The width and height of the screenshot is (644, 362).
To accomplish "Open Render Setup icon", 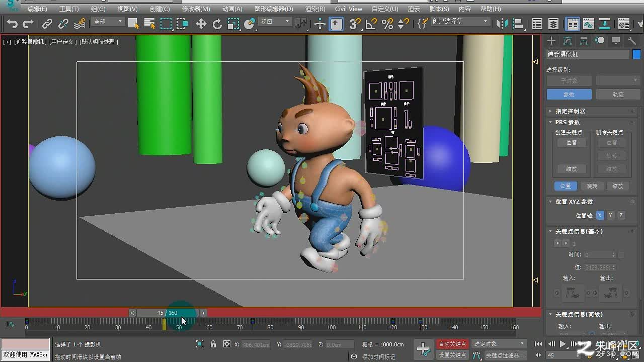I will click(624, 24).
